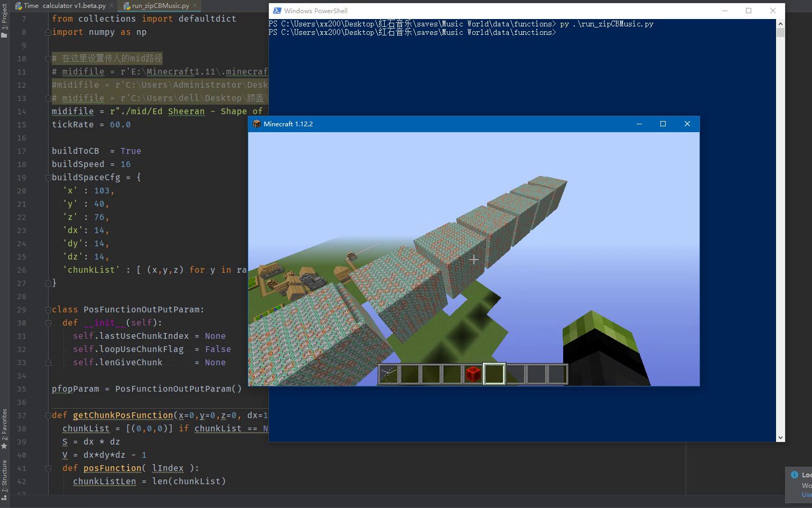Click the "'x' : 103," dictionary entry
812x508 pixels.
coord(88,191)
